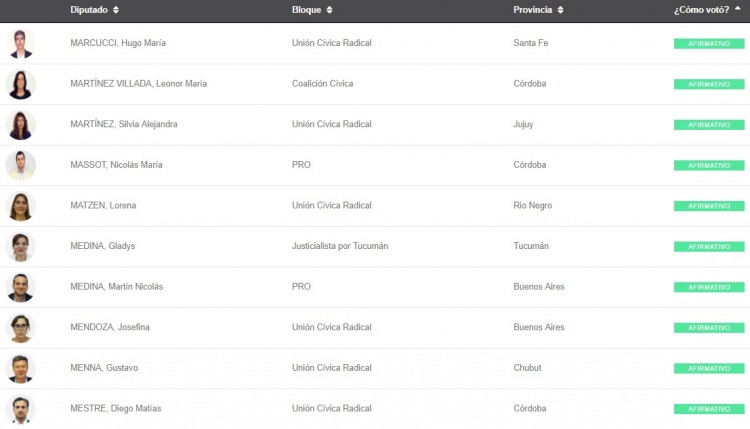Click Afirmativo badge in Gladys Medina row
This screenshot has height=429, width=750.
pos(709,247)
